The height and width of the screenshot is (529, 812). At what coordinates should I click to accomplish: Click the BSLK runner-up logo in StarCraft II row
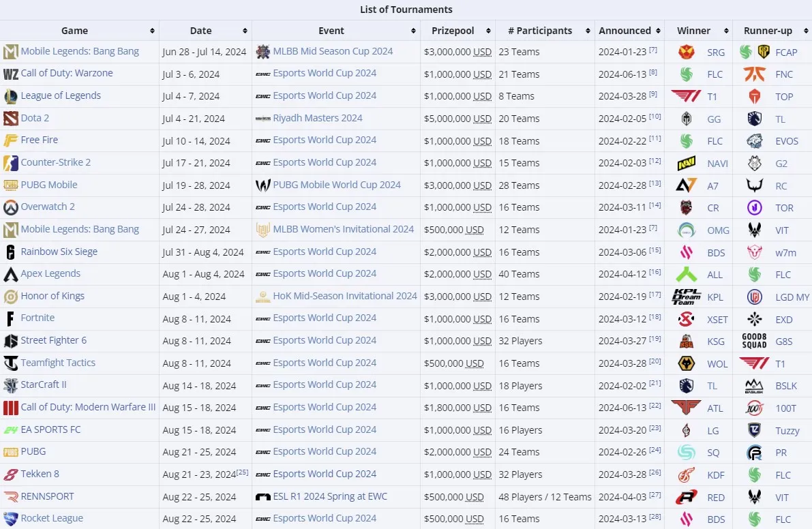pyautogui.click(x=755, y=386)
